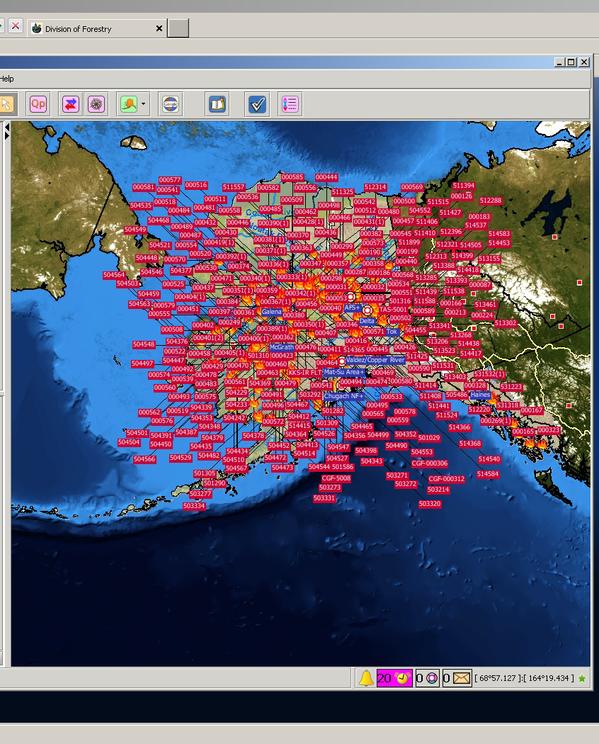Open the Help menu

coord(7,79)
